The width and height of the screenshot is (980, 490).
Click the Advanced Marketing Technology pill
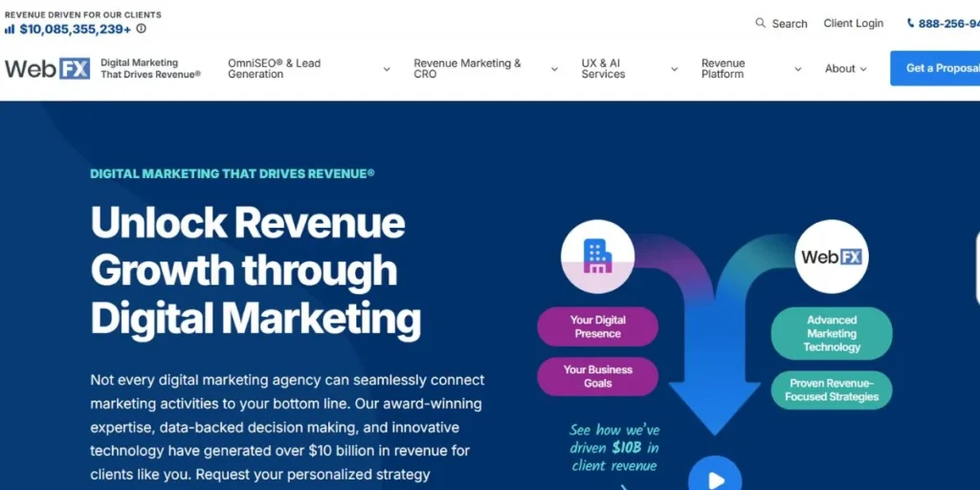[x=832, y=333]
